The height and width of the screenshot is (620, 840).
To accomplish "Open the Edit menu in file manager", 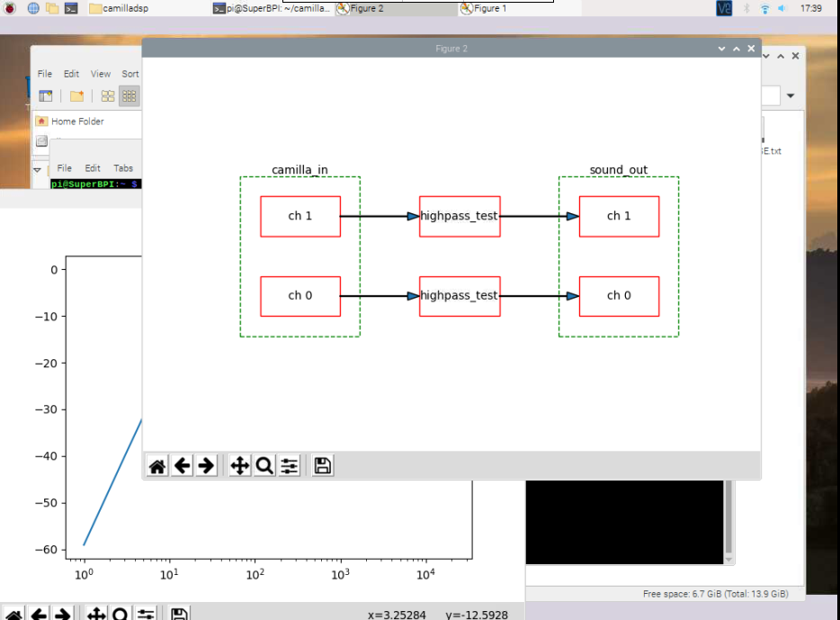I will tap(71, 74).
